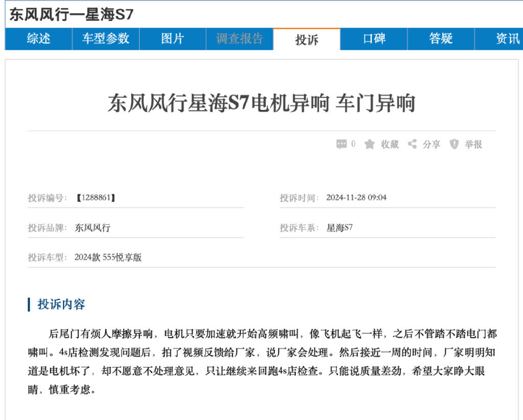
Task: Switch to the 资讯 tab
Action: tap(499, 39)
